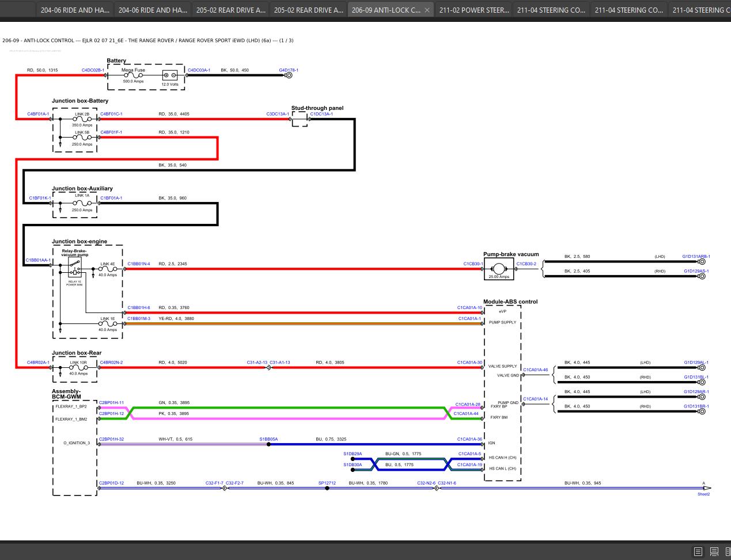Click the two-page view icon at far right
The image size is (731, 560).
[x=728, y=551]
